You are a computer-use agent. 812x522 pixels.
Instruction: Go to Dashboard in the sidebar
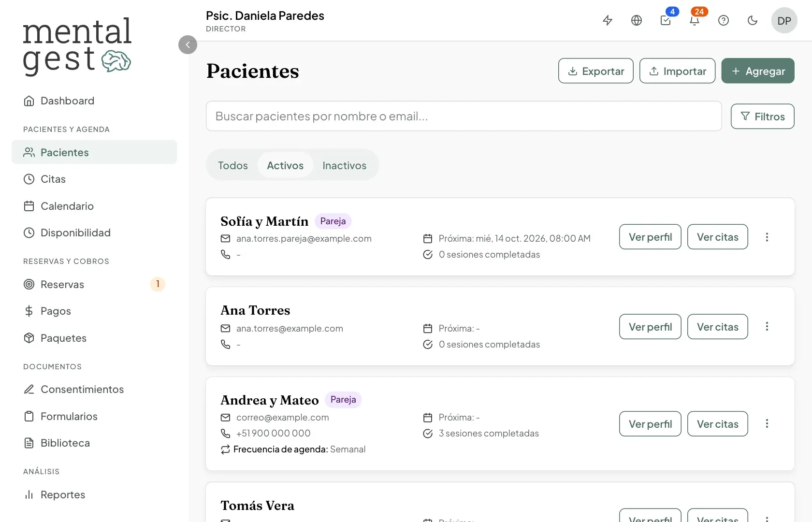(x=94, y=101)
